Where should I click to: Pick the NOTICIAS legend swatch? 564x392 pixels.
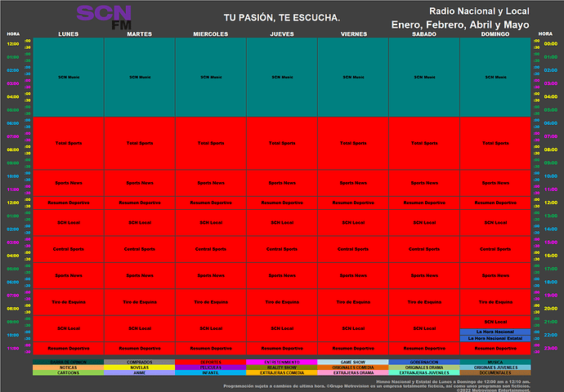[69, 367]
